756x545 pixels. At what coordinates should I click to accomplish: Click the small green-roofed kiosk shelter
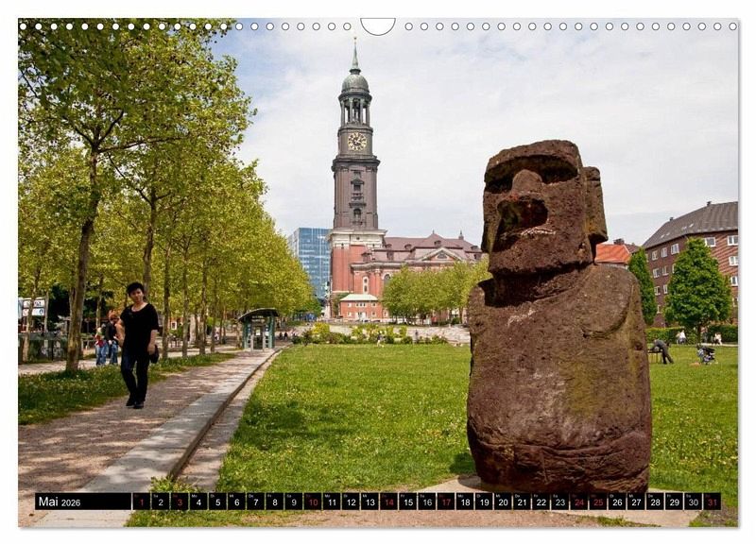(258, 328)
